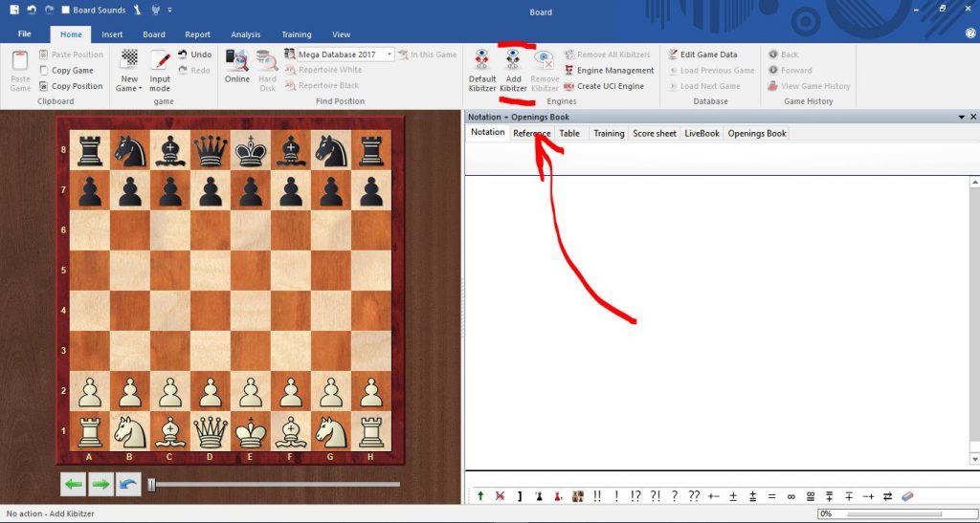
Task: Toggle Board Sounds checkbox
Action: tap(66, 10)
